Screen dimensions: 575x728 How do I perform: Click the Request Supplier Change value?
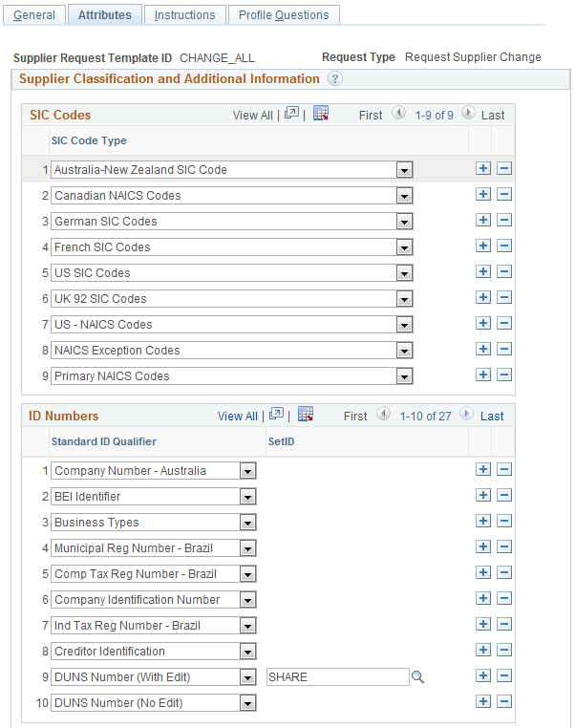coord(473,57)
